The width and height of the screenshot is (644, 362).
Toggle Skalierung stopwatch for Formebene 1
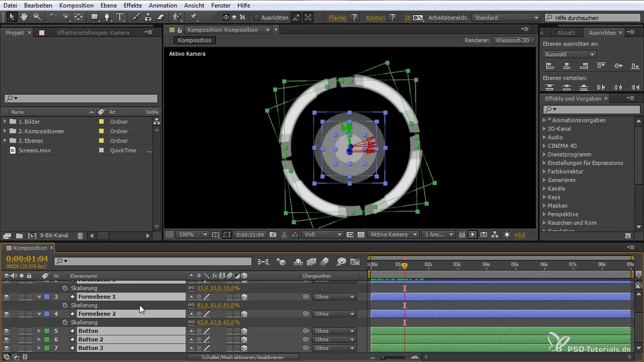65,305
